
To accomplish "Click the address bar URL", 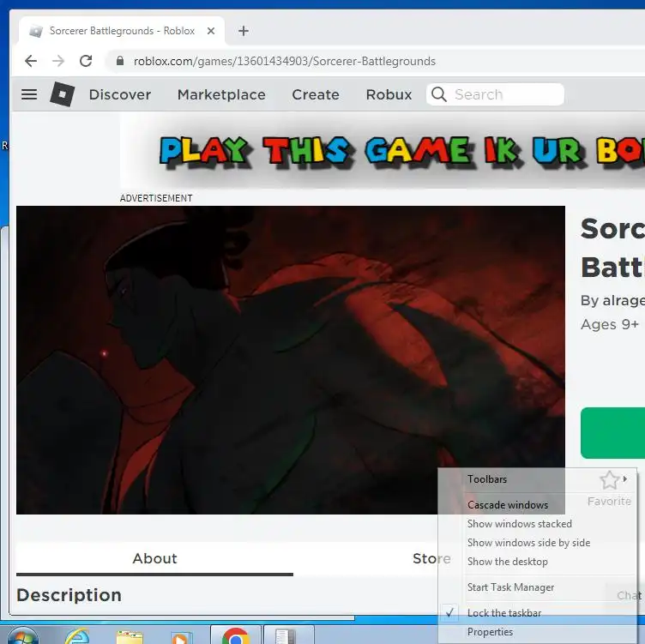I will (285, 61).
